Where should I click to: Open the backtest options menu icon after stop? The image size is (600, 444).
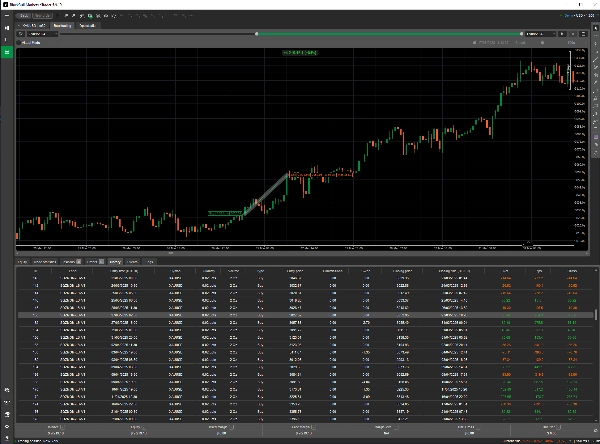pyautogui.click(x=583, y=34)
